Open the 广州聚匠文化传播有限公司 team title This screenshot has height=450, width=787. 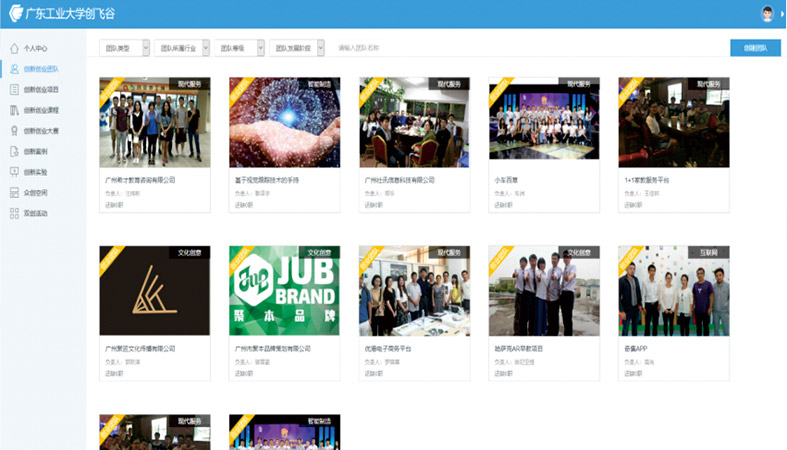click(x=140, y=349)
